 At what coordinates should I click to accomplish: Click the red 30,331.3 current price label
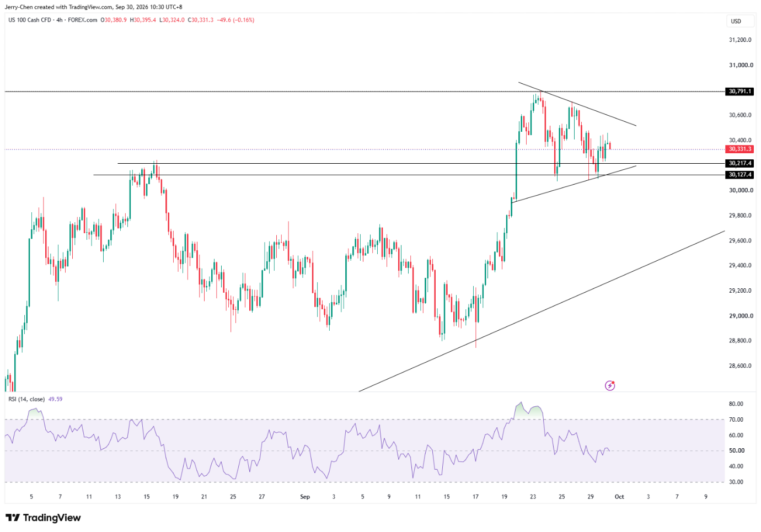[739, 149]
